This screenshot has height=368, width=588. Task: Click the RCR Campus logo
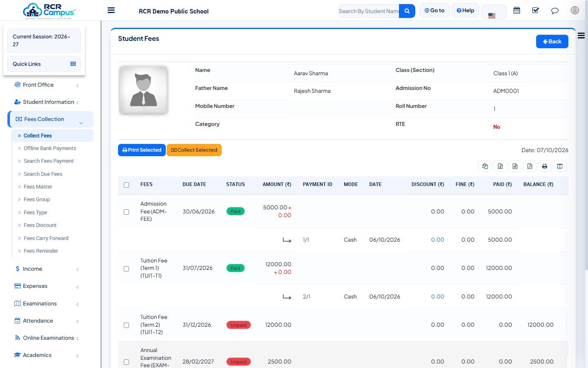pyautogui.click(x=49, y=11)
